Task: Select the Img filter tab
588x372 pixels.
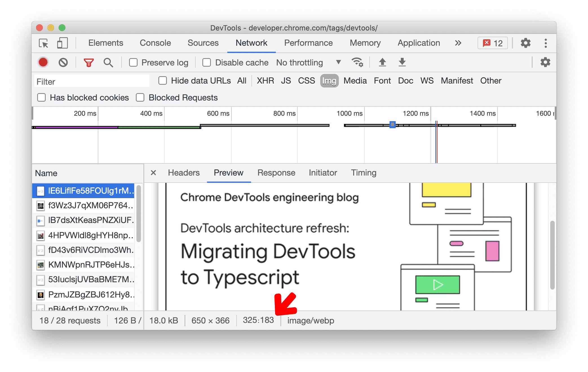Action: coord(330,80)
